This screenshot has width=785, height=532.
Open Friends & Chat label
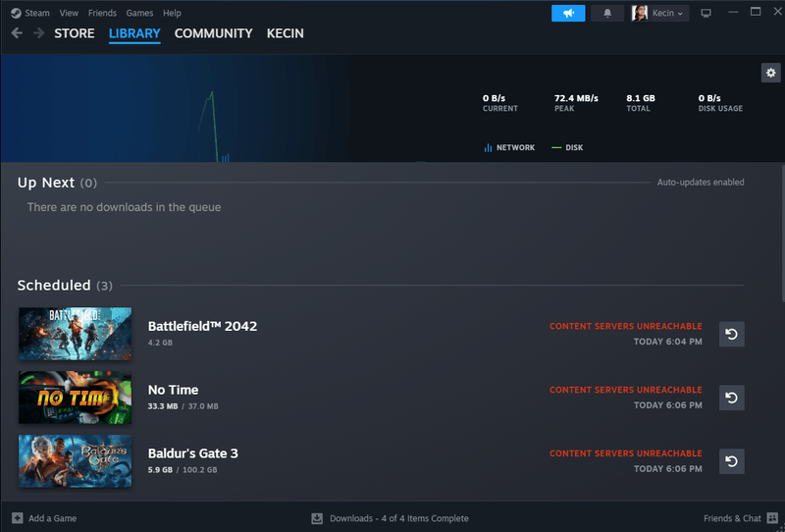point(732,518)
